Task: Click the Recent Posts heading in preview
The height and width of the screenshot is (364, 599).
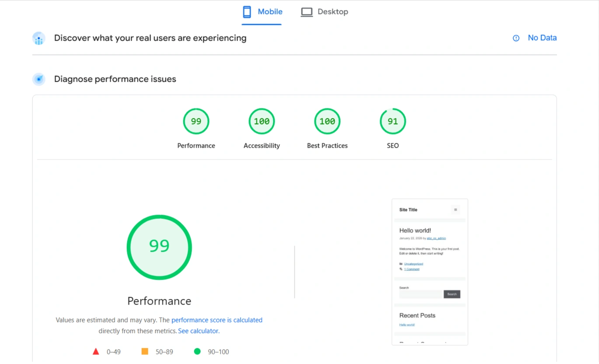Action: [x=417, y=315]
